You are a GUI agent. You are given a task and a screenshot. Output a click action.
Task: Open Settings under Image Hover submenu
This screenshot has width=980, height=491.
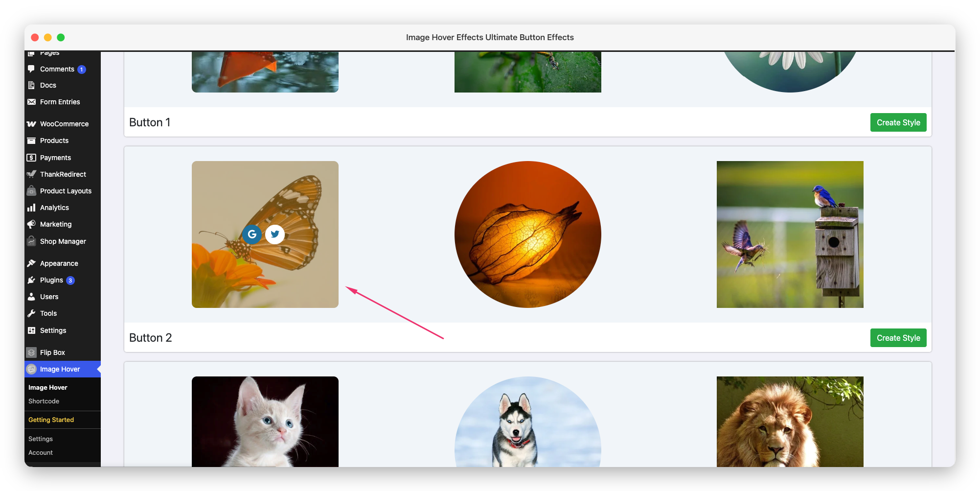tap(41, 439)
